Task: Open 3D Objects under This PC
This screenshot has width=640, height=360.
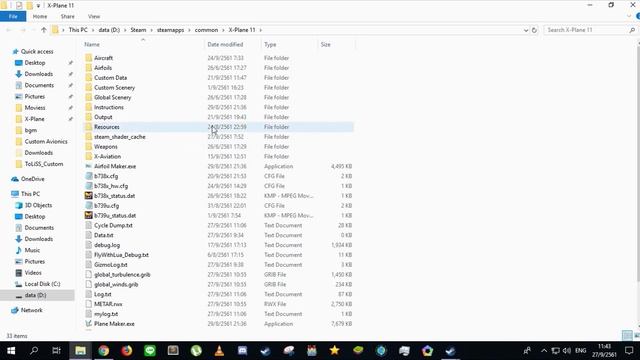Action: click(x=38, y=205)
